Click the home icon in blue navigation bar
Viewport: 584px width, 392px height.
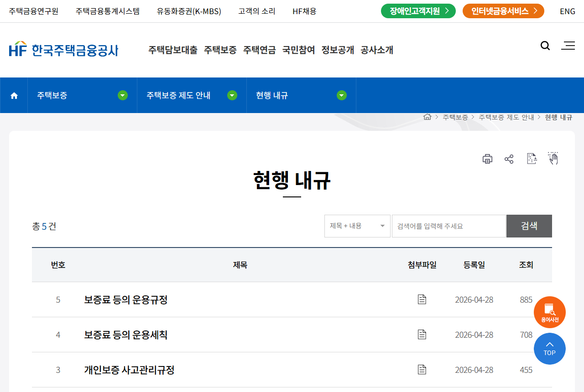coord(14,96)
